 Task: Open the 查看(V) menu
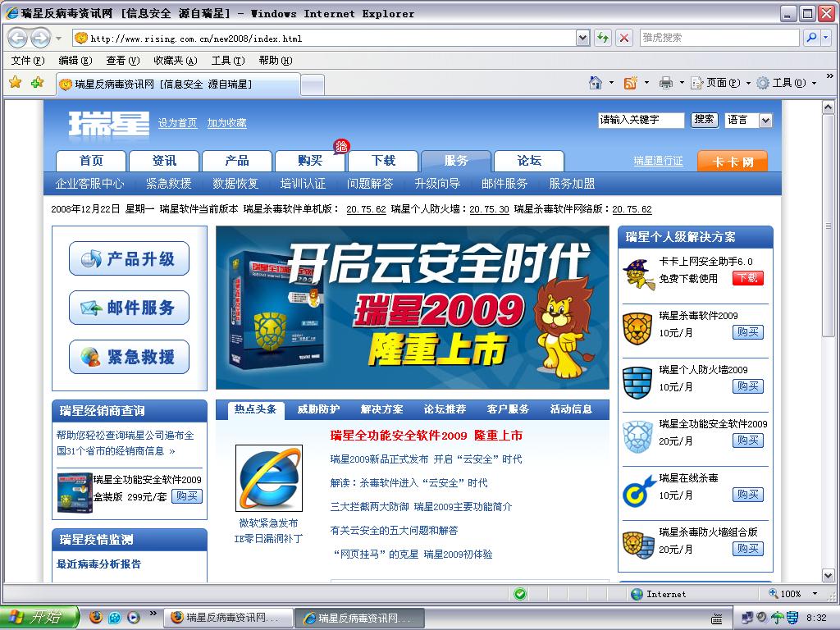point(123,61)
